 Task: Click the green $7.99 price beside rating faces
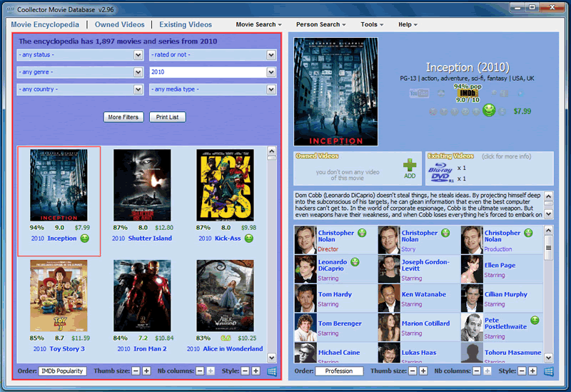click(x=522, y=111)
